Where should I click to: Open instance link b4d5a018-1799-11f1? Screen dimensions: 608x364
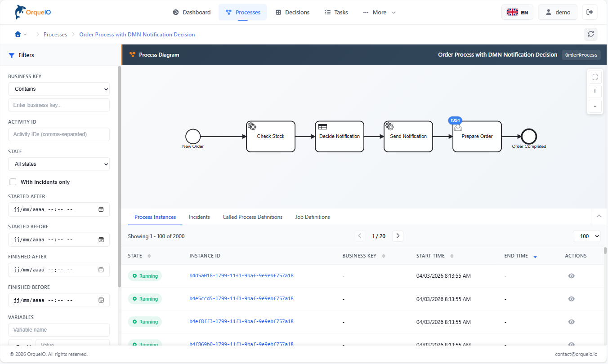click(241, 276)
